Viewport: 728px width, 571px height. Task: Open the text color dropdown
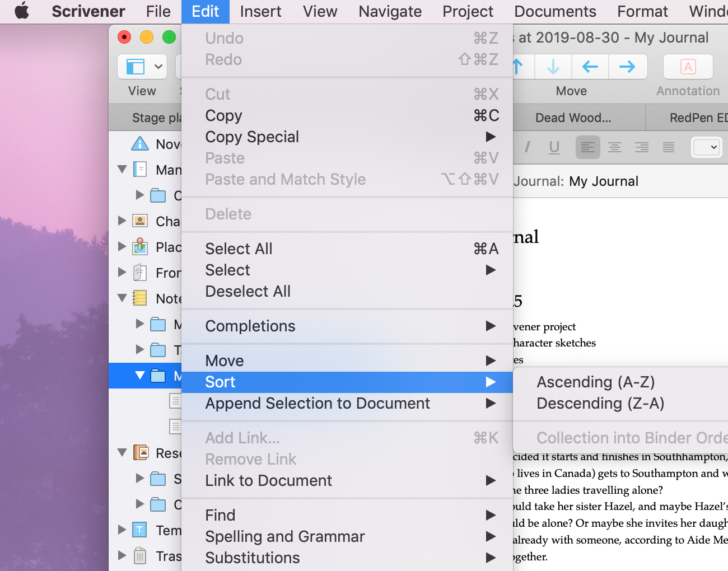(x=707, y=147)
